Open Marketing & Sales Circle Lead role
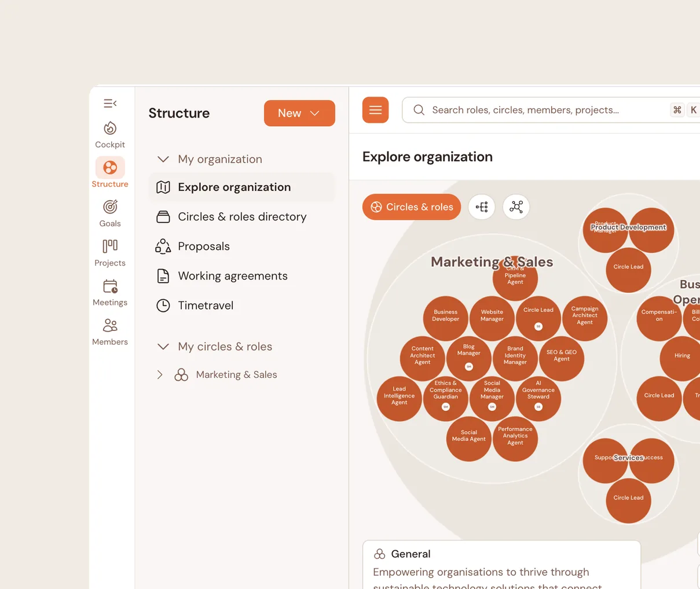Viewport: 700px width, 589px height. 538,318
